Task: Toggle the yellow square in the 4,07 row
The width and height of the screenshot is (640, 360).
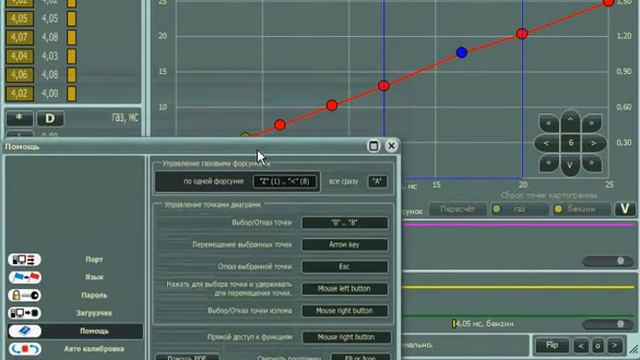Action: (x=71, y=37)
